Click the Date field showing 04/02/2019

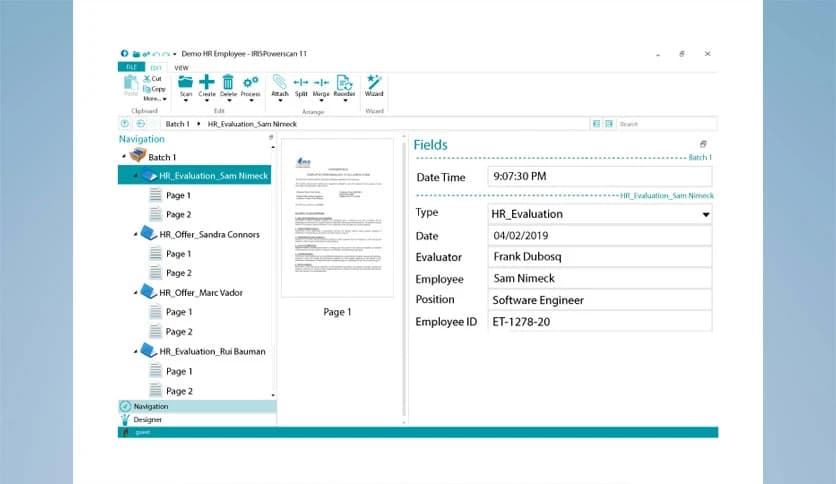point(600,236)
